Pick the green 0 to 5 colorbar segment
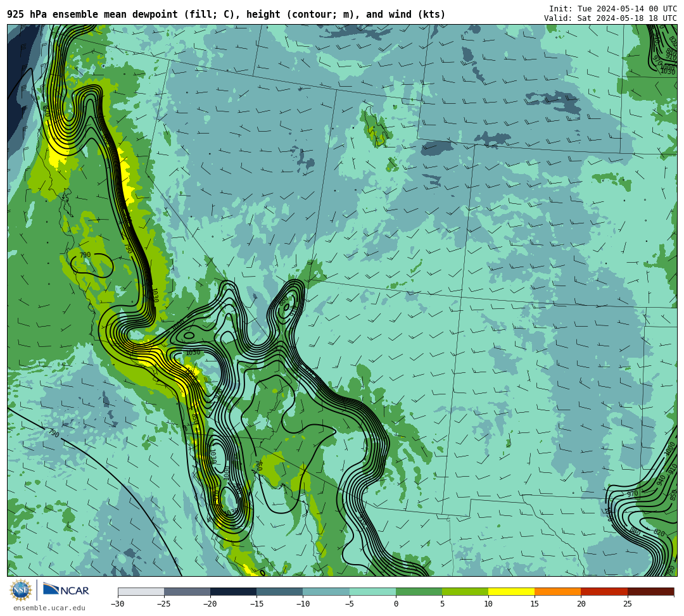This screenshot has width=684, height=616. click(419, 591)
